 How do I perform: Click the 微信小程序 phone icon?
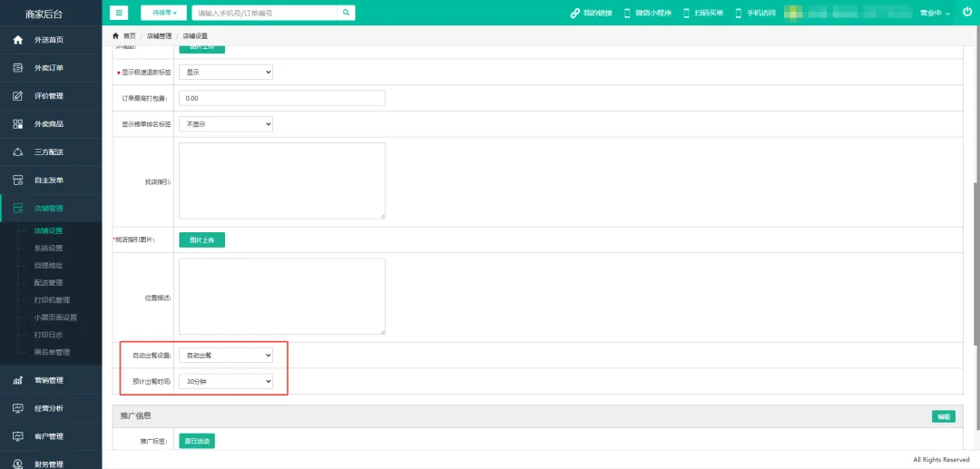point(628,13)
